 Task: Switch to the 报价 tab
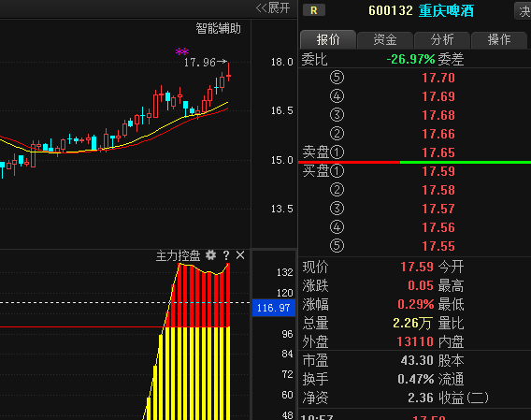pos(328,39)
